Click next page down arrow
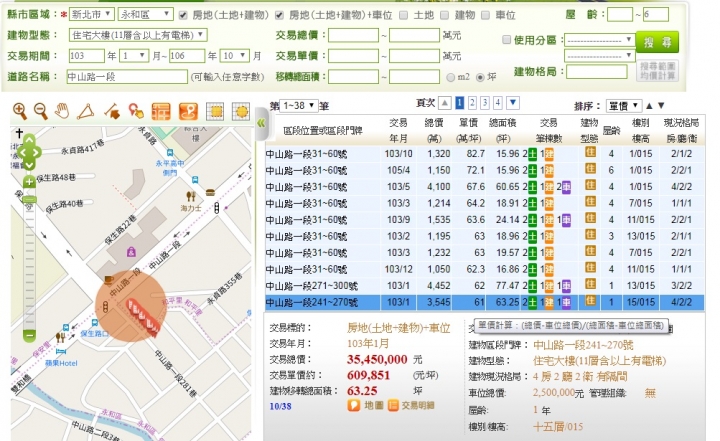Viewport: 720px width, 441px height. pos(513,103)
